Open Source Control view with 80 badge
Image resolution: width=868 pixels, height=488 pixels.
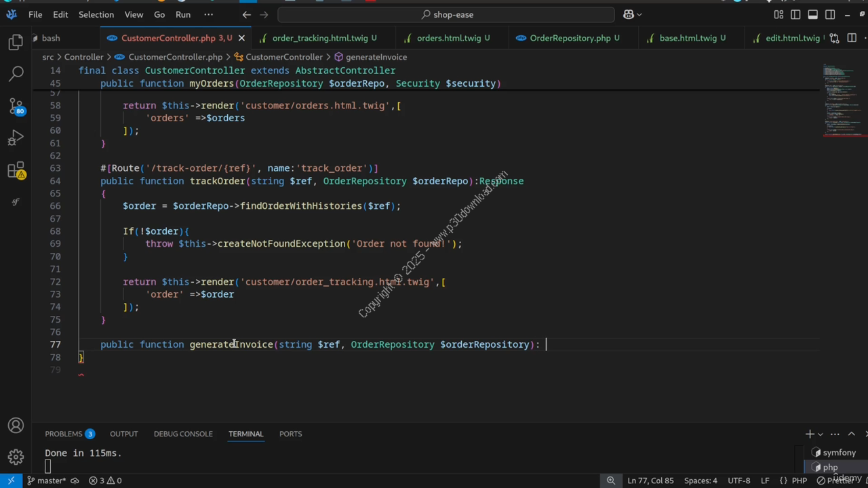16,106
